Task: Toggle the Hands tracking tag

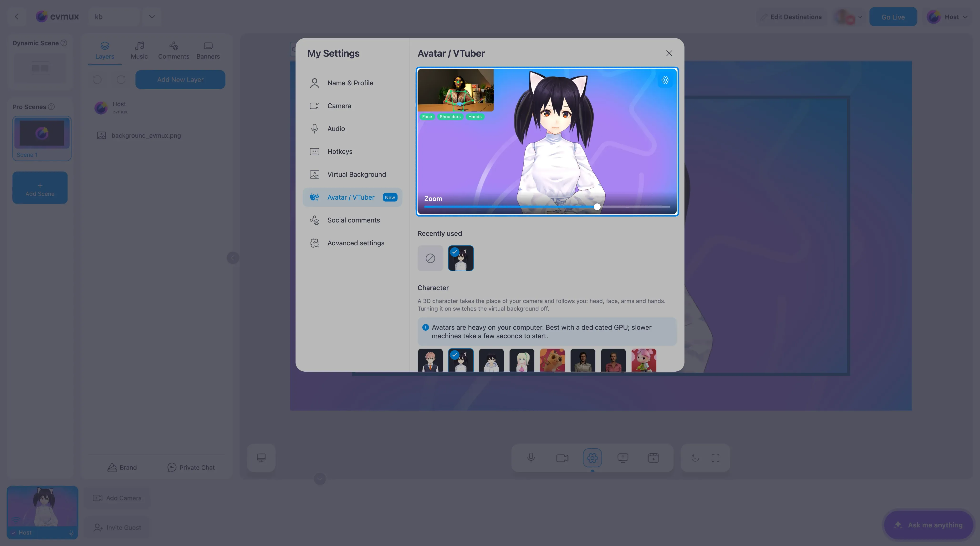Action: (475, 117)
